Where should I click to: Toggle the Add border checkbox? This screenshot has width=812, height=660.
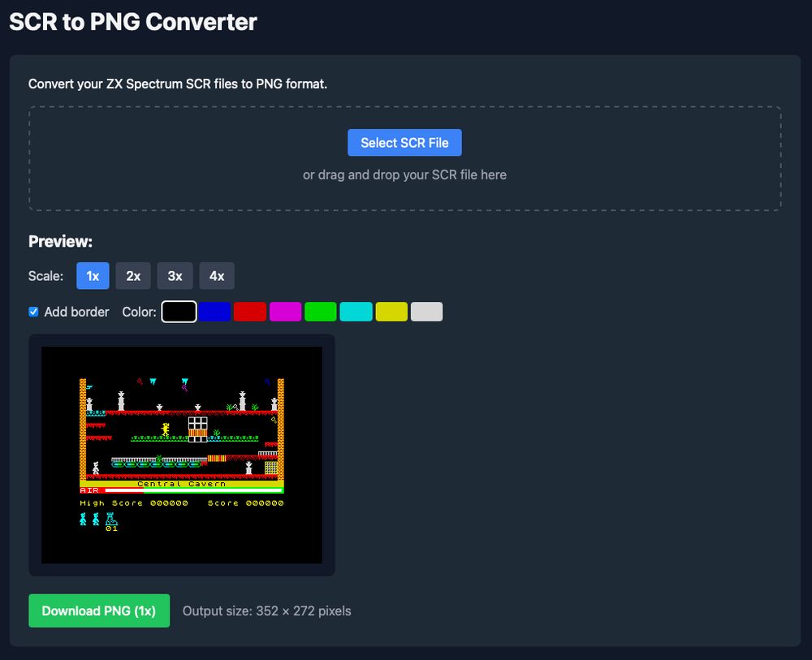33,312
